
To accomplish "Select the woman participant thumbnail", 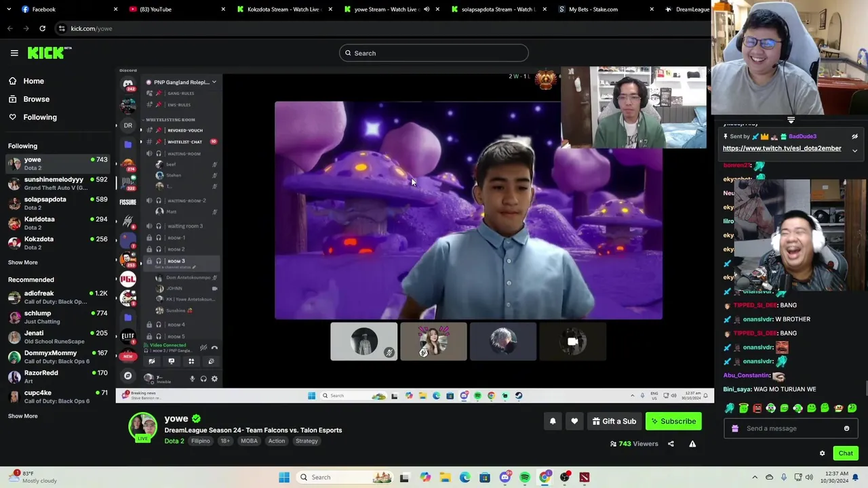I will pos(433,342).
